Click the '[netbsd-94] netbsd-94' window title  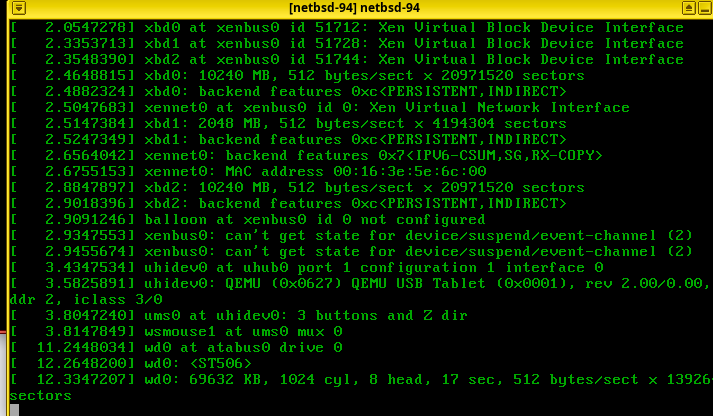pyautogui.click(x=354, y=8)
